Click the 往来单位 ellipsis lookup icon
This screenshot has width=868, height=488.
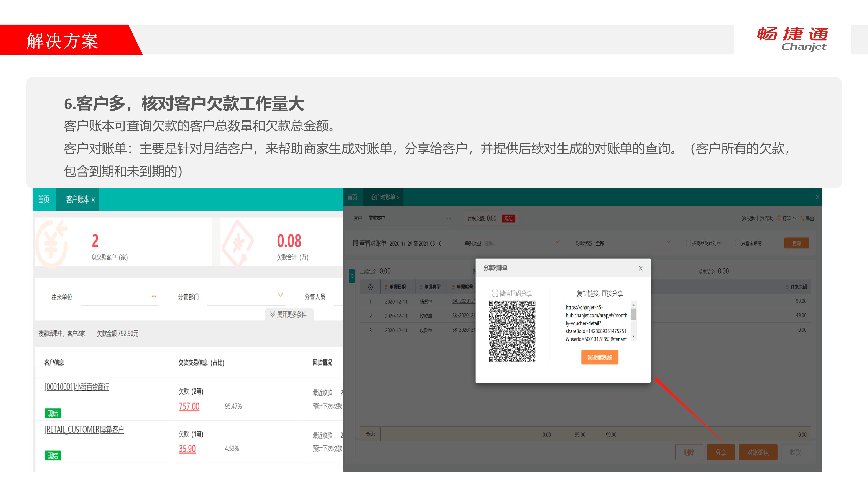click(x=154, y=296)
